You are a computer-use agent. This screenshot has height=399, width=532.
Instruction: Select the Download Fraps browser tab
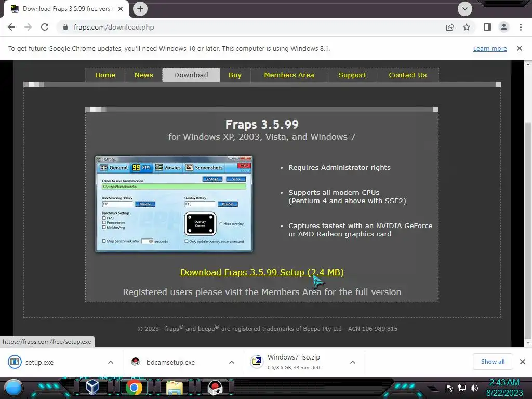[x=66, y=9]
